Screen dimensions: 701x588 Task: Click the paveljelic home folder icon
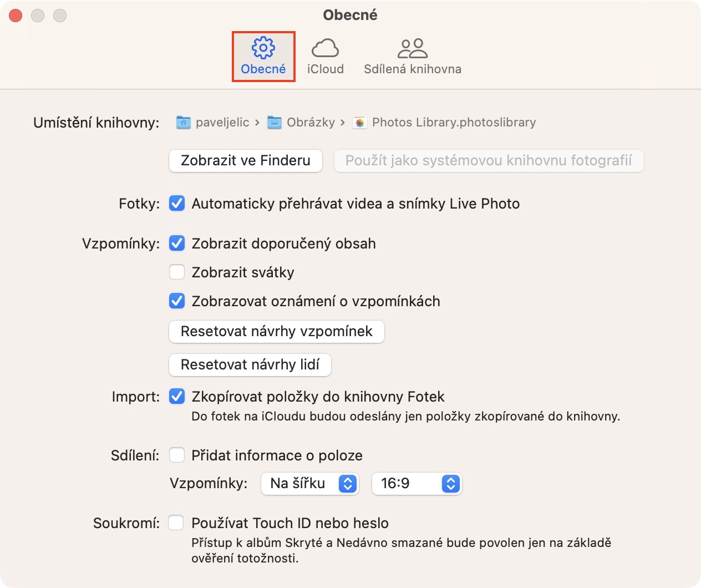(184, 123)
